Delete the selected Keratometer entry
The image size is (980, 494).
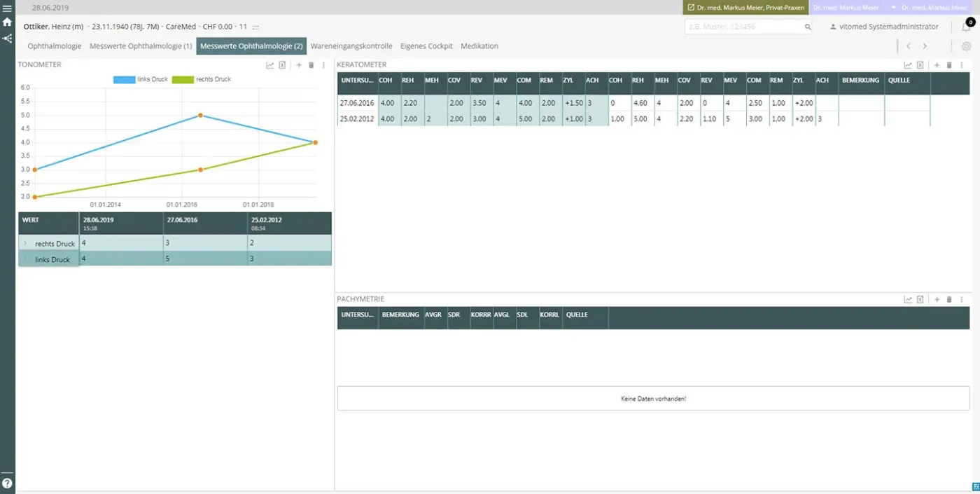(x=949, y=64)
